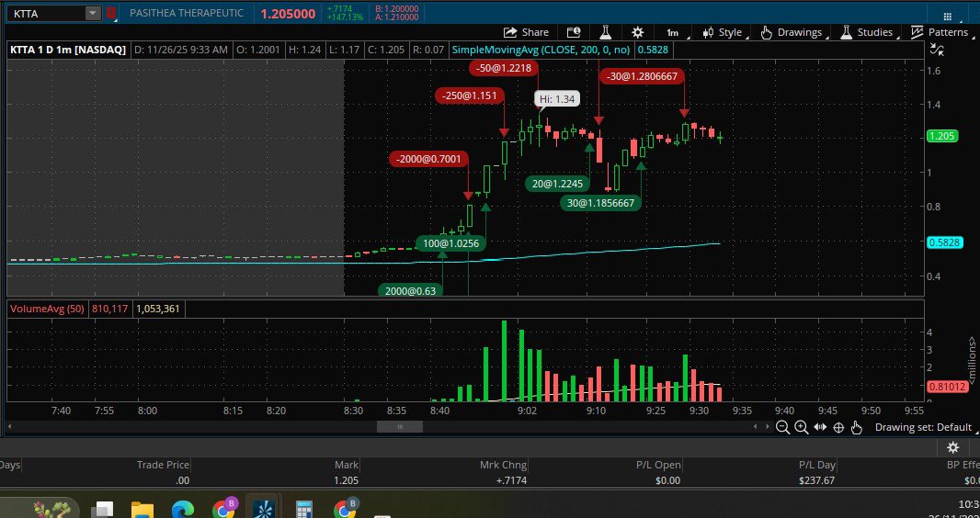Click the 100@1.0256 buy order bubble
Image resolution: width=980 pixels, height=518 pixels.
[450, 243]
